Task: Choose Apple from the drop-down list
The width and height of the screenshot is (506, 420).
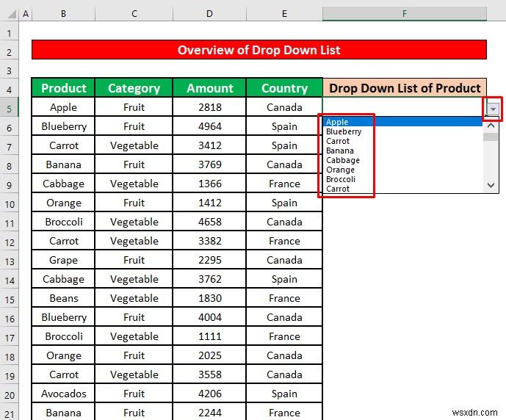Action: [x=402, y=122]
